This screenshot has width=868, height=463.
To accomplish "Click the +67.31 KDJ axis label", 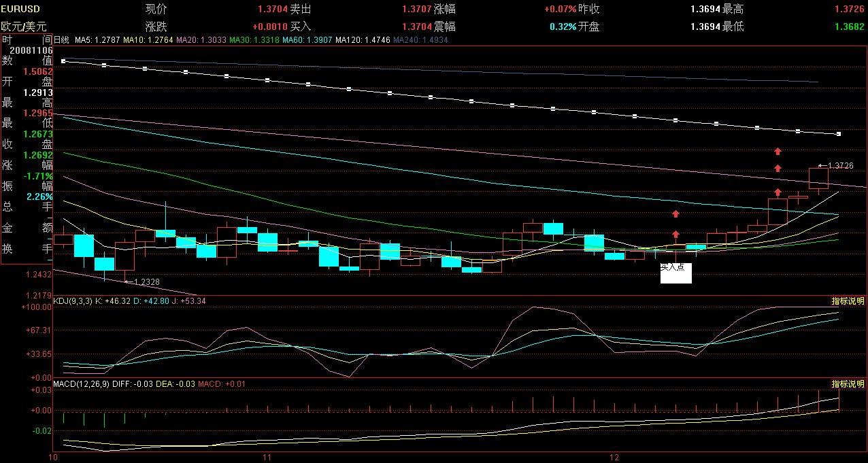I will [39, 330].
